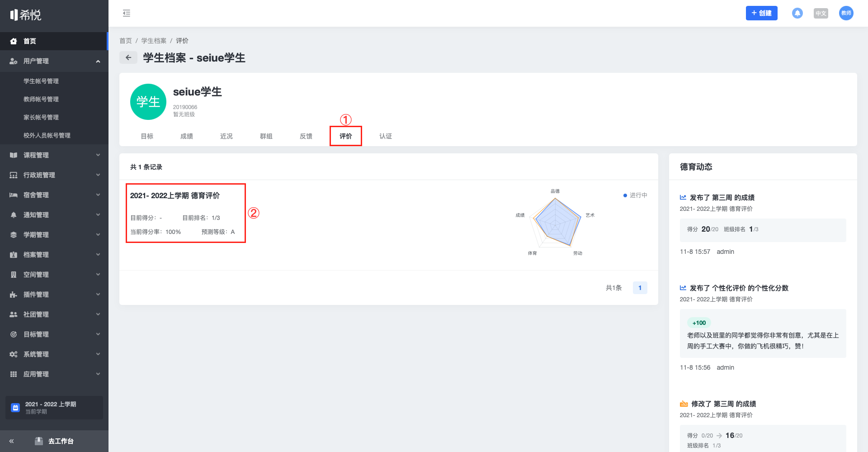Screen dimensions: 868x452
Task: Click the back arrow beside 学生档案 title
Action: pos(128,57)
